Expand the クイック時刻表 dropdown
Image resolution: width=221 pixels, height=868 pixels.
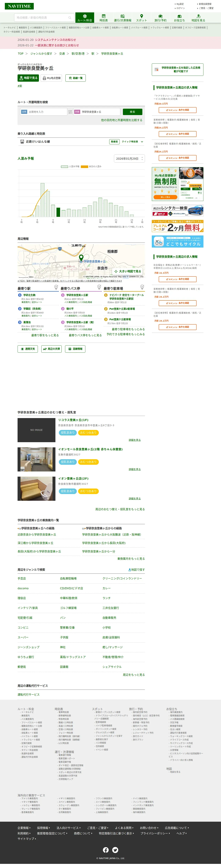132,142
